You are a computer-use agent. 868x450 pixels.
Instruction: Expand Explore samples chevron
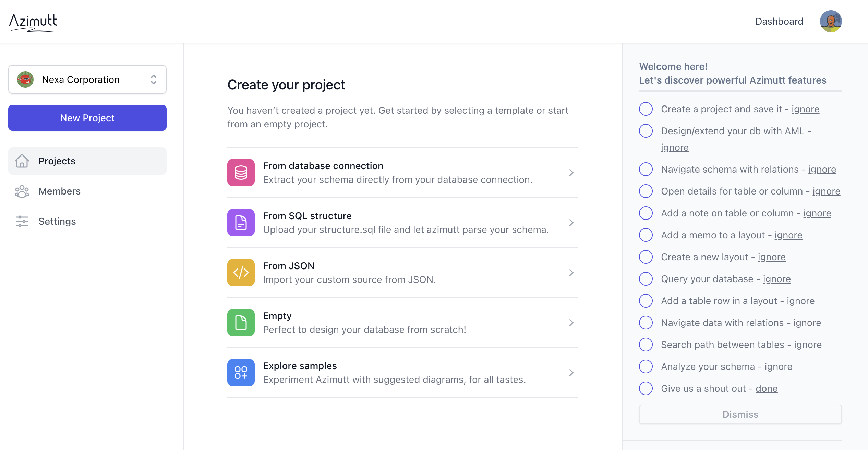tap(571, 373)
